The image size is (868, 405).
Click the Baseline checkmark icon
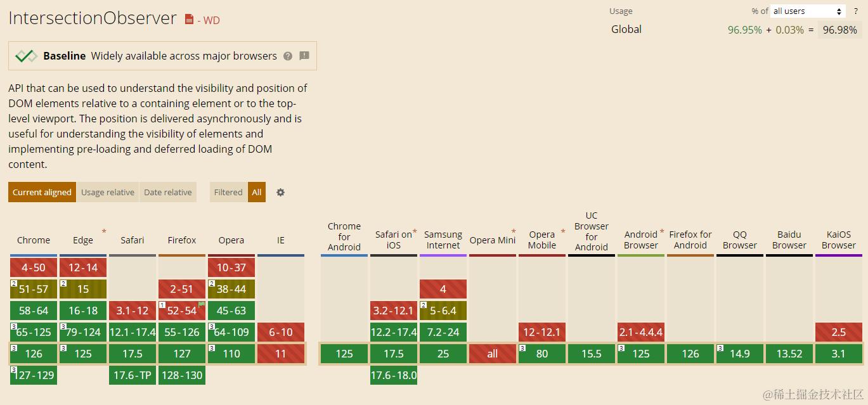point(26,56)
